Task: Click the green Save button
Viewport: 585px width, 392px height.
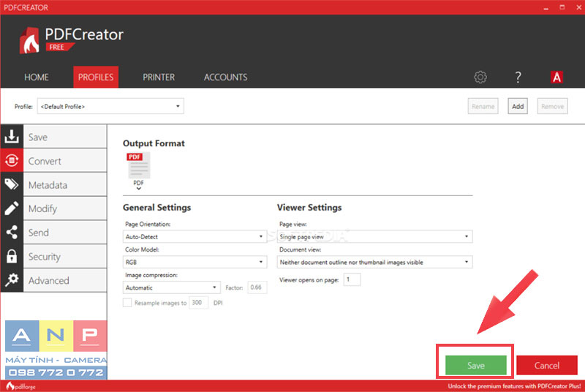Action: coord(476,365)
